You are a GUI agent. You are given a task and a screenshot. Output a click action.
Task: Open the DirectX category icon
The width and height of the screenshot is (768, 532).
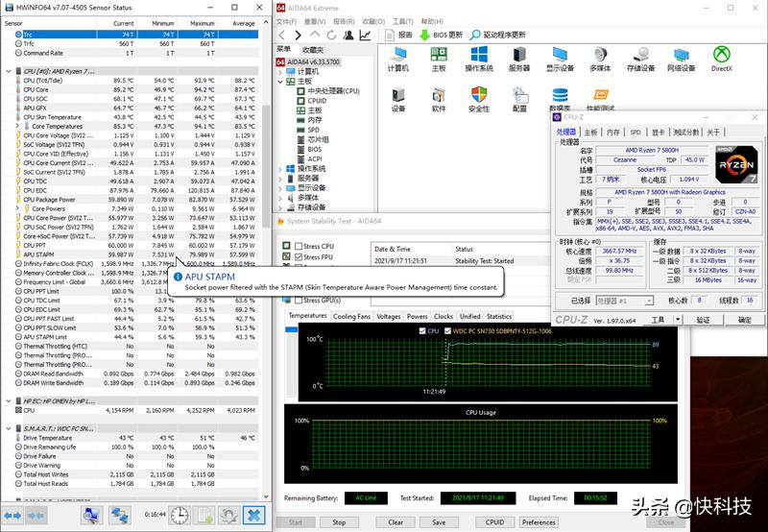click(x=721, y=55)
